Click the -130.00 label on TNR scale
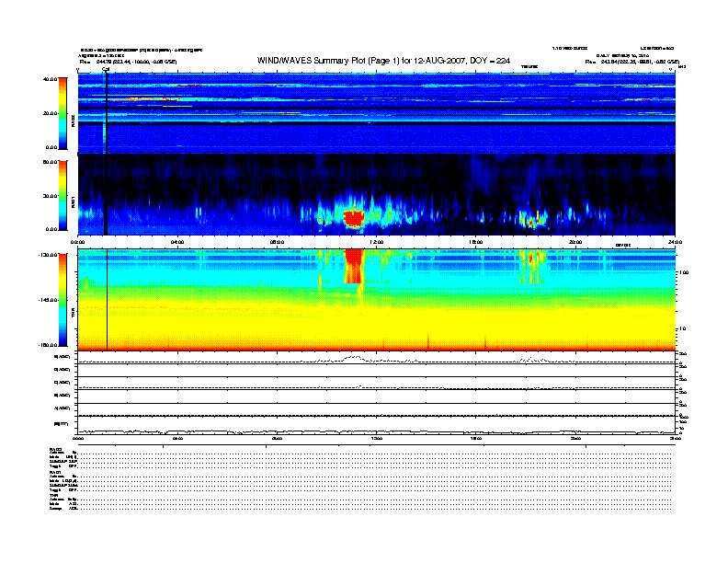This screenshot has width=728, height=563. click(48, 255)
